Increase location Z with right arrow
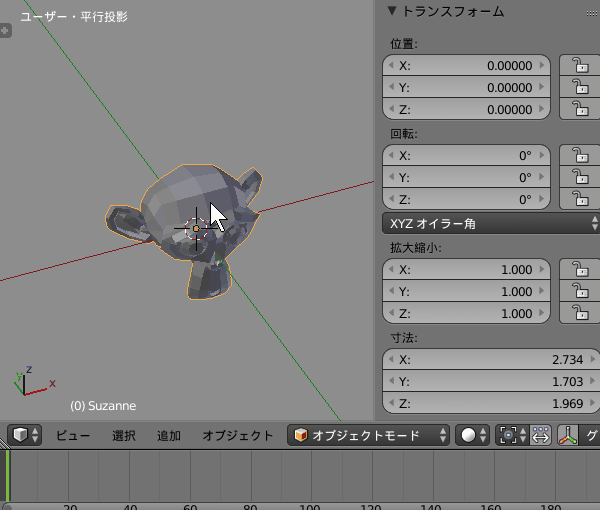This screenshot has width=600, height=510. pos(542,109)
